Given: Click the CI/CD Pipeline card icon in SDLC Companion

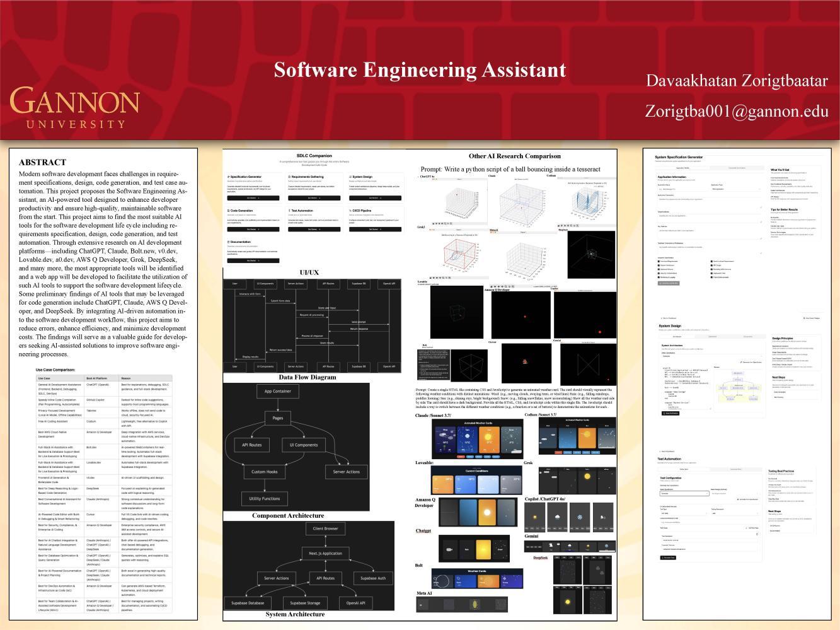Looking at the screenshot, I should click(350, 211).
